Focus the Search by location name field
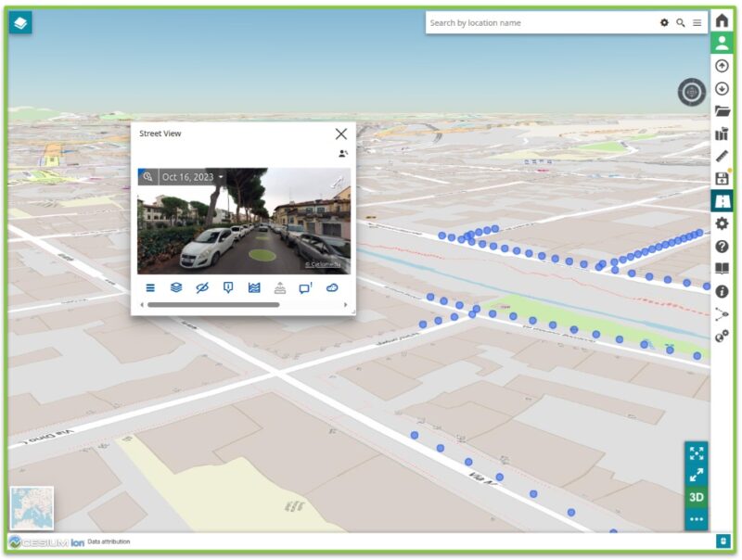The width and height of the screenshot is (742, 560). [540, 22]
